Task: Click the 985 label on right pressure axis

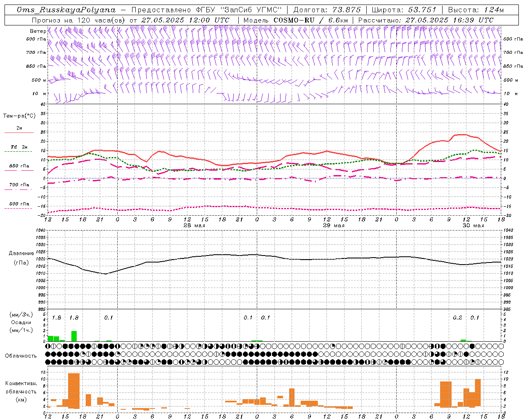Action: pyautogui.click(x=507, y=309)
